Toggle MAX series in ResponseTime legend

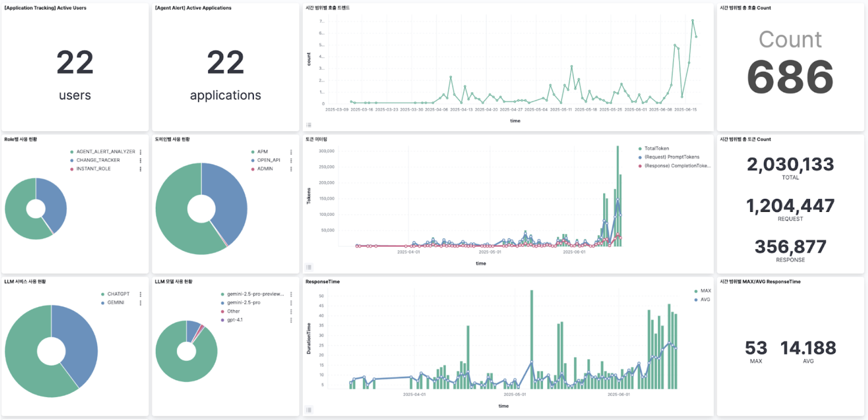click(705, 291)
